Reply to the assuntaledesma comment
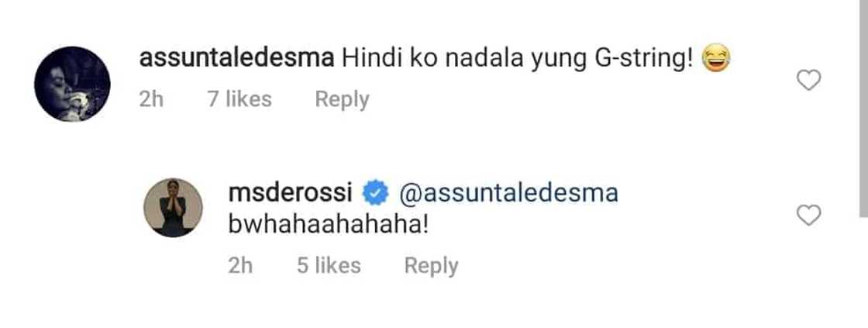The height and width of the screenshot is (328, 868). (x=342, y=99)
